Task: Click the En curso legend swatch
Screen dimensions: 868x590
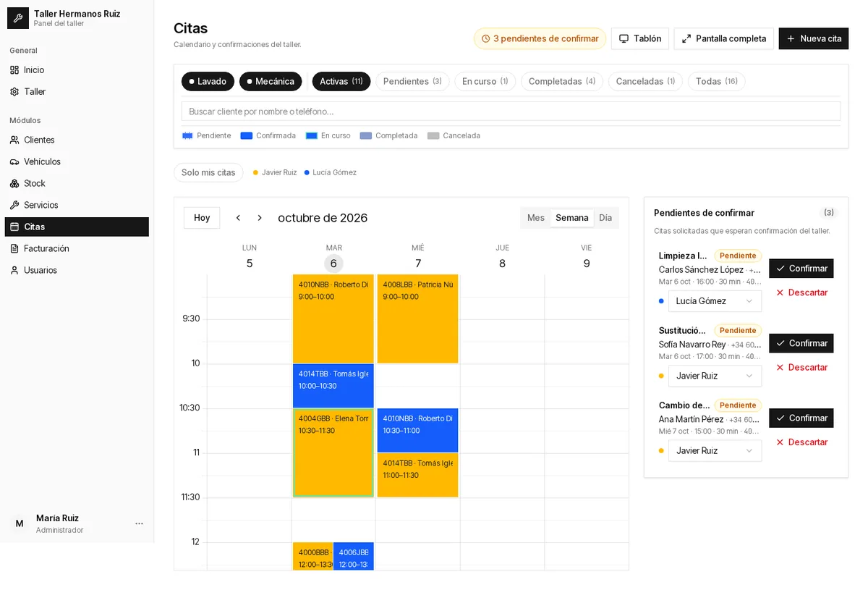Action: coord(312,135)
